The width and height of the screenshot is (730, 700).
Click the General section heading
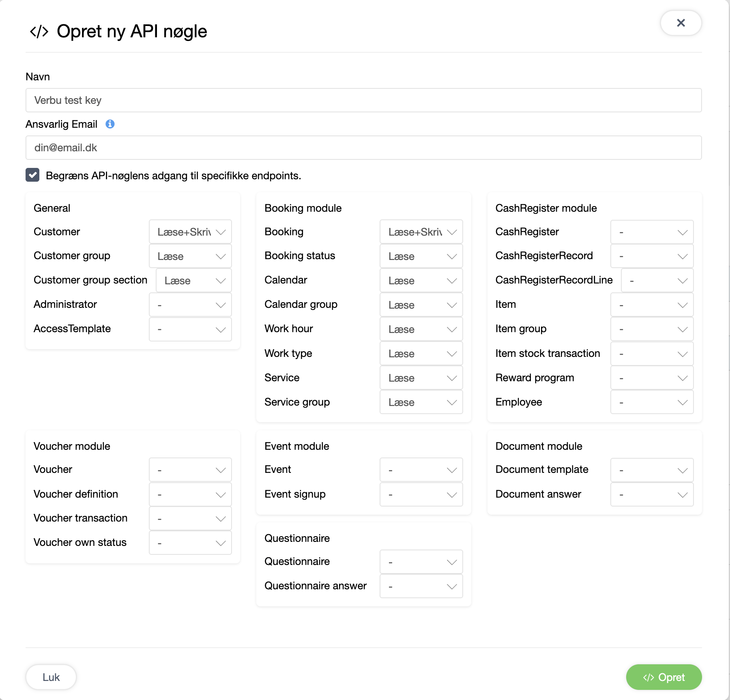tap(52, 208)
